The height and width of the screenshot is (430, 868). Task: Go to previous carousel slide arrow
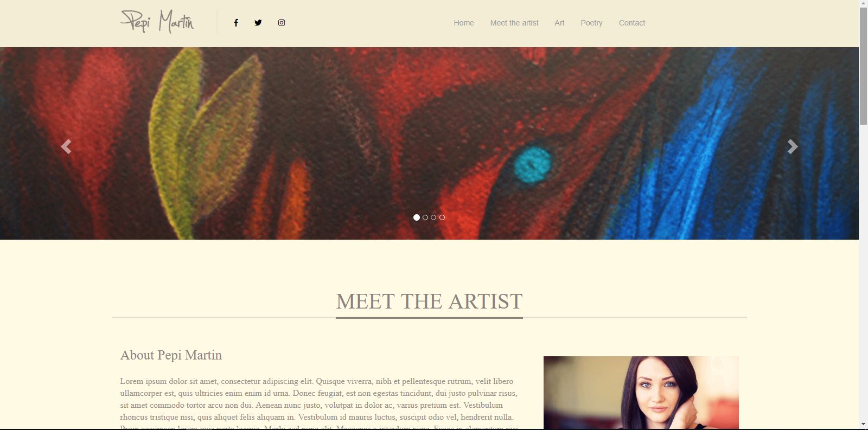66,146
